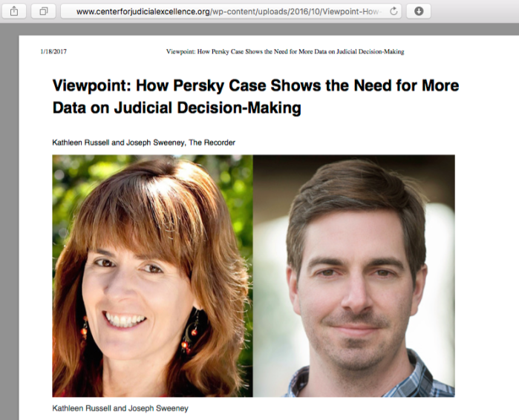Click headline line 'Data on Judicial Decision-Making'
The width and height of the screenshot is (519, 420).
coord(177,108)
